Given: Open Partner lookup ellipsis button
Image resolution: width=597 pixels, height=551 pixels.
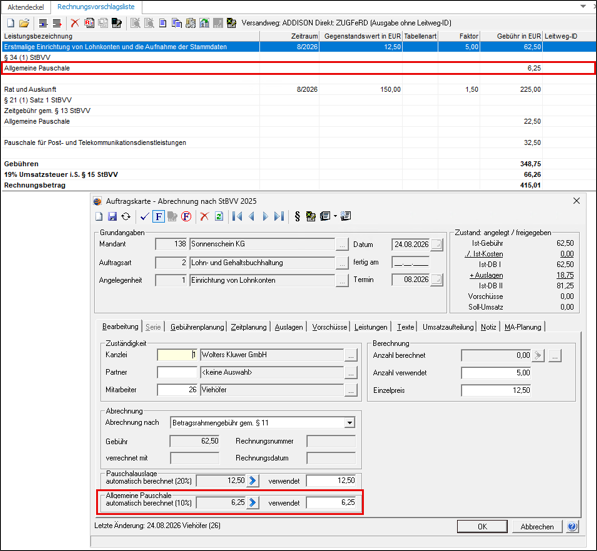Looking at the screenshot, I should click(x=351, y=372).
